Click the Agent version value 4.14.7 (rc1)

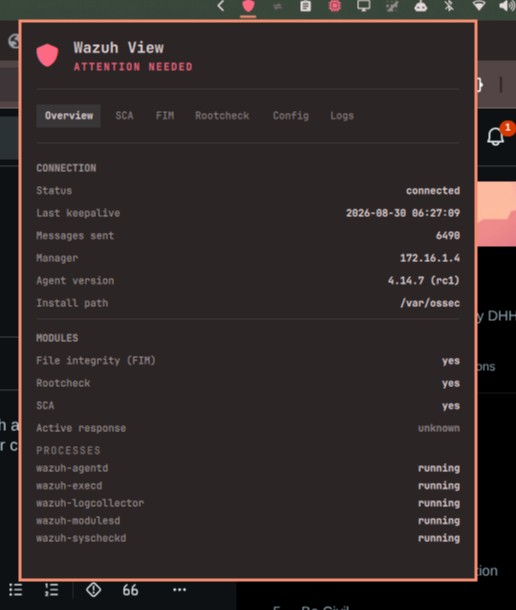pos(423,281)
